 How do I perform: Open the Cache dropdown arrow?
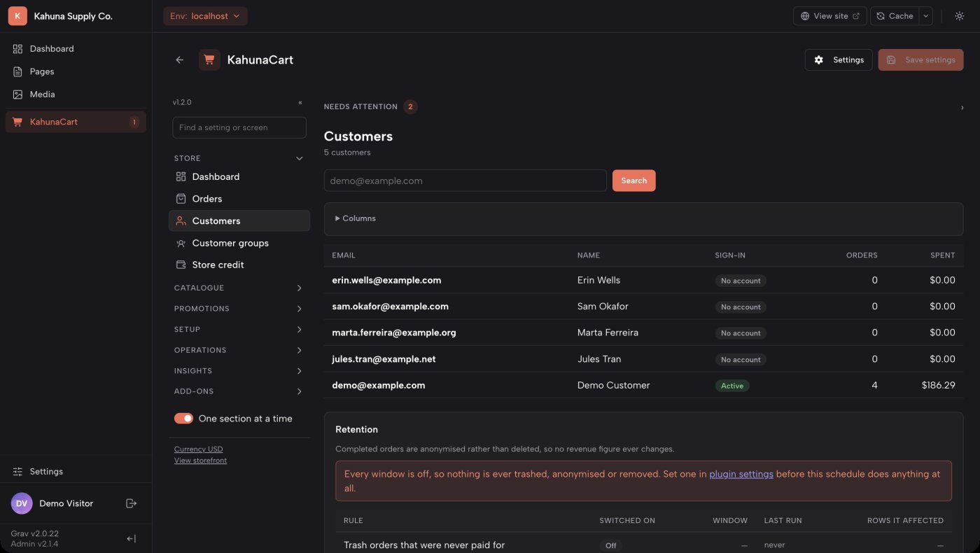(x=925, y=16)
